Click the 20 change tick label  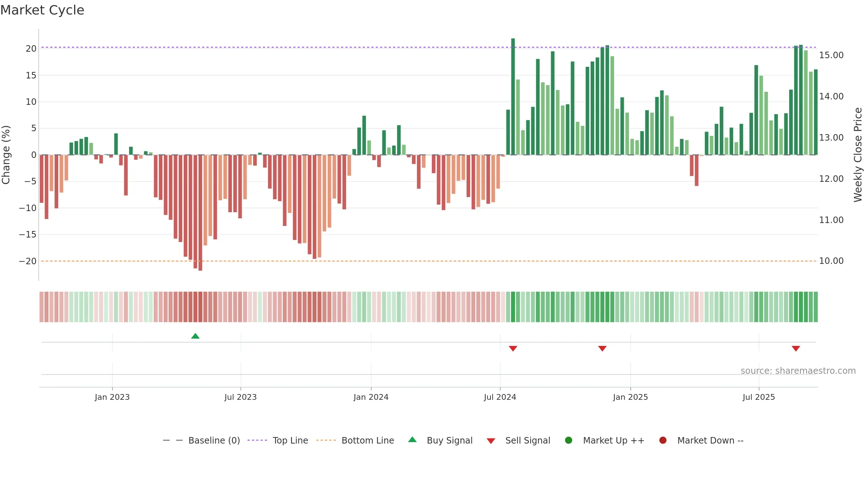31,48
